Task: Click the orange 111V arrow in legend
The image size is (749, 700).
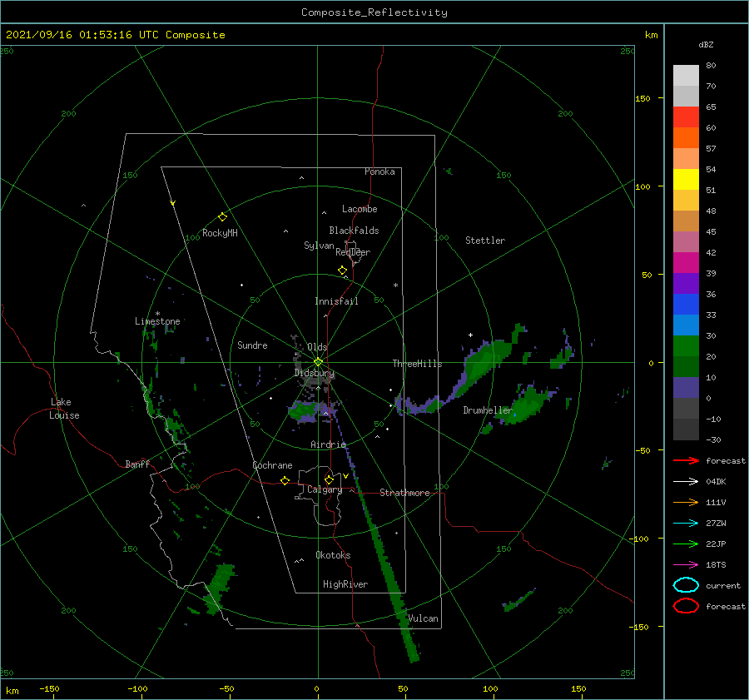Action: pos(686,502)
